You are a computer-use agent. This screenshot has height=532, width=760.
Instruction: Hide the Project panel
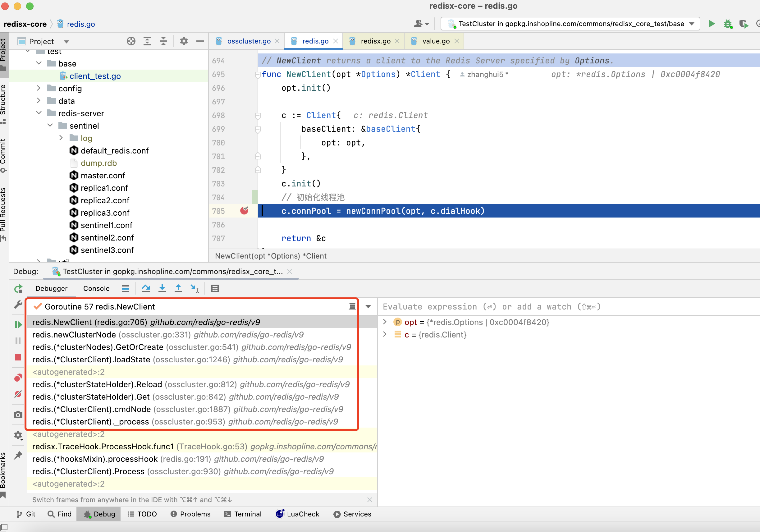(200, 41)
